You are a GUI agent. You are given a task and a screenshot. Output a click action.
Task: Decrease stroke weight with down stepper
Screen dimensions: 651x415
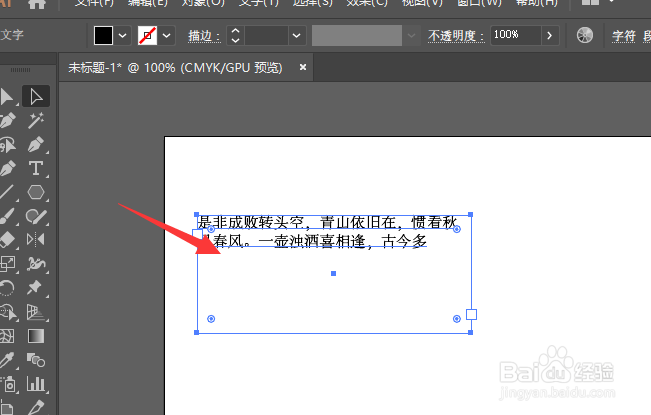point(235,40)
